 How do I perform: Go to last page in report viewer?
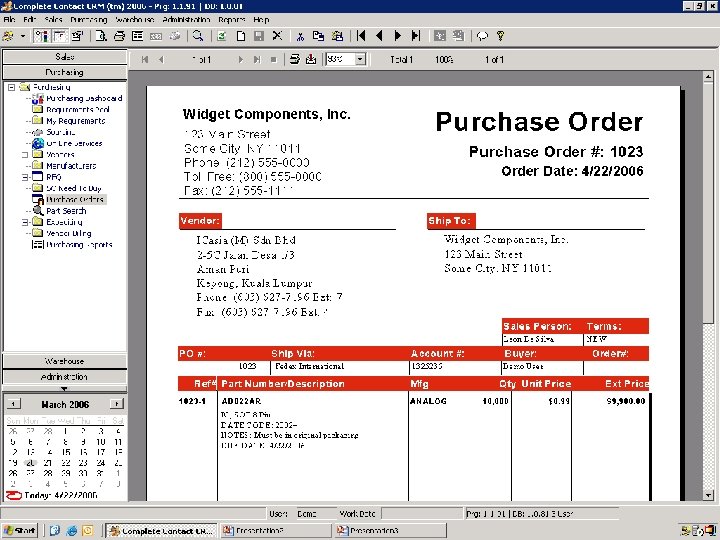pos(257,60)
